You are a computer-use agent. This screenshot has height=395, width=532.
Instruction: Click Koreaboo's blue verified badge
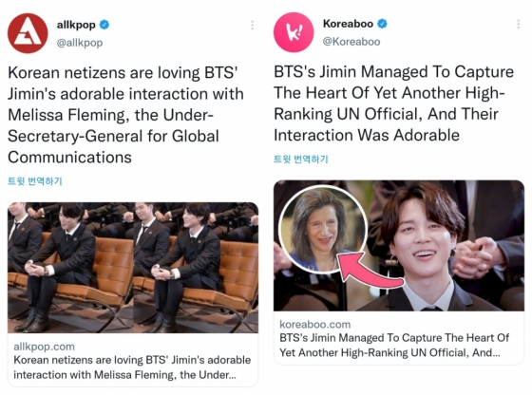click(382, 24)
